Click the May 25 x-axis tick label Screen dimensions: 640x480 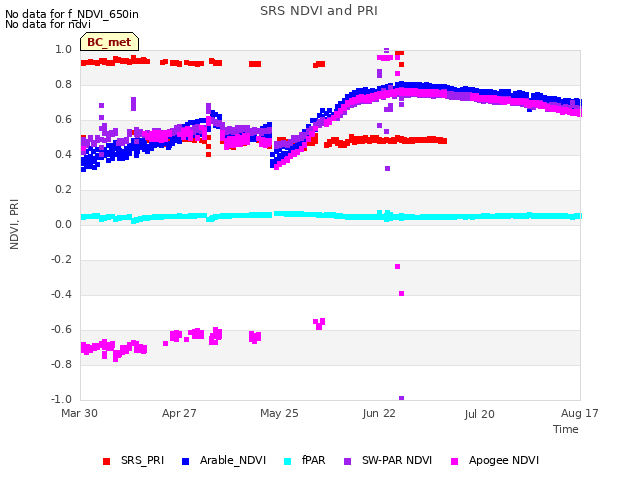pyautogui.click(x=279, y=413)
